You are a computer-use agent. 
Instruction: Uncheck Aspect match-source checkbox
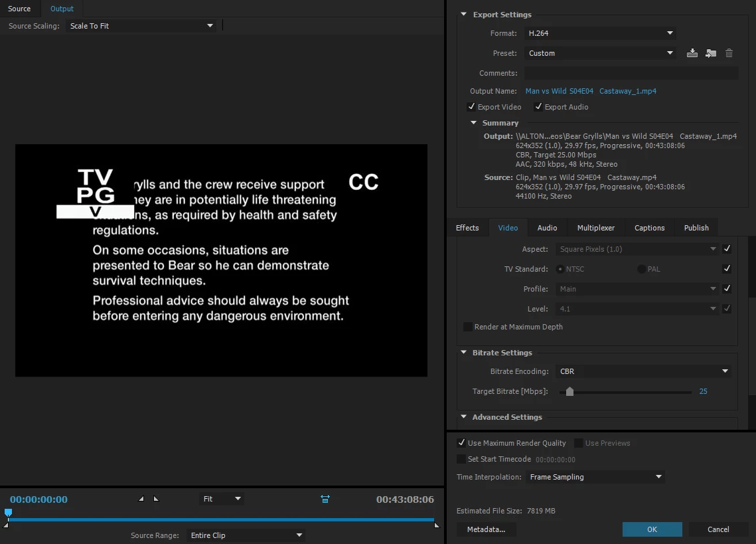click(727, 248)
